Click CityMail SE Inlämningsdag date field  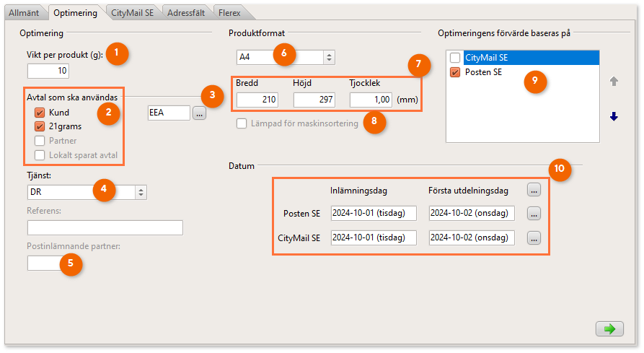coord(374,237)
